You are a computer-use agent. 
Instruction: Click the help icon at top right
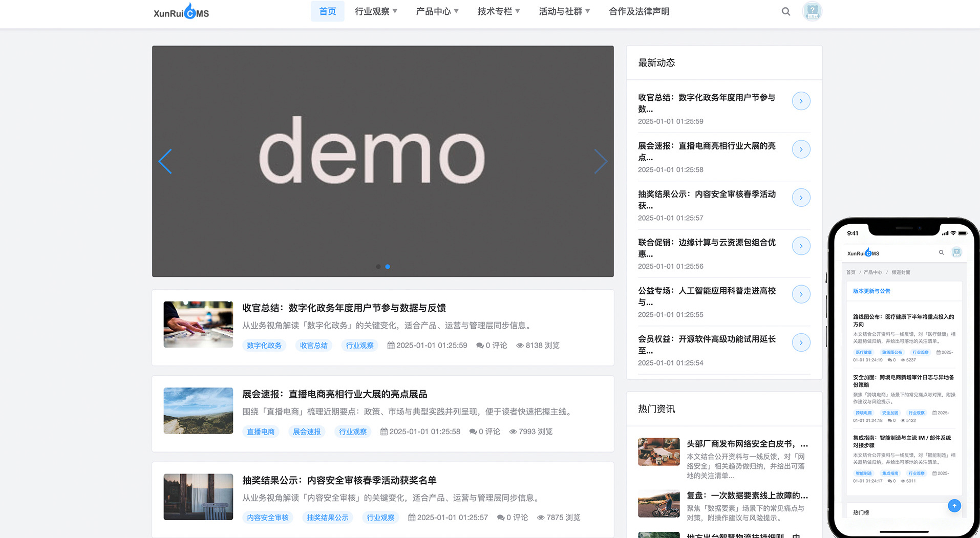point(812,11)
